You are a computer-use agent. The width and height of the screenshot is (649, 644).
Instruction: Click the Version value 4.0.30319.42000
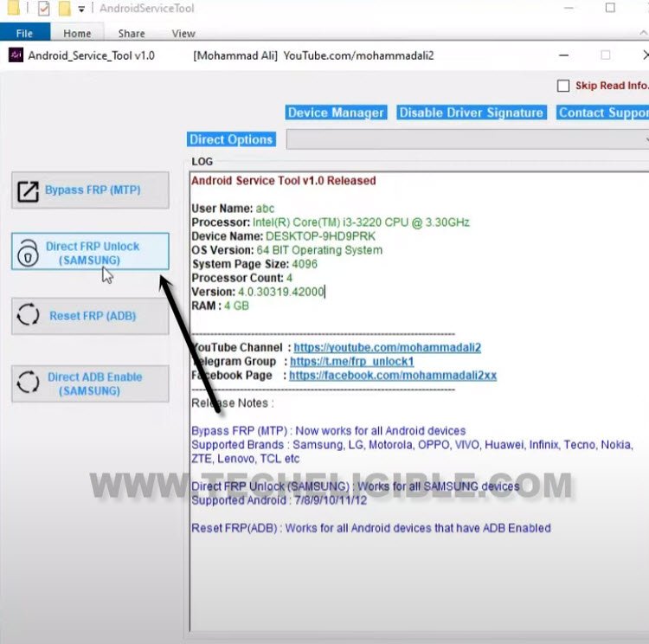coord(280,292)
